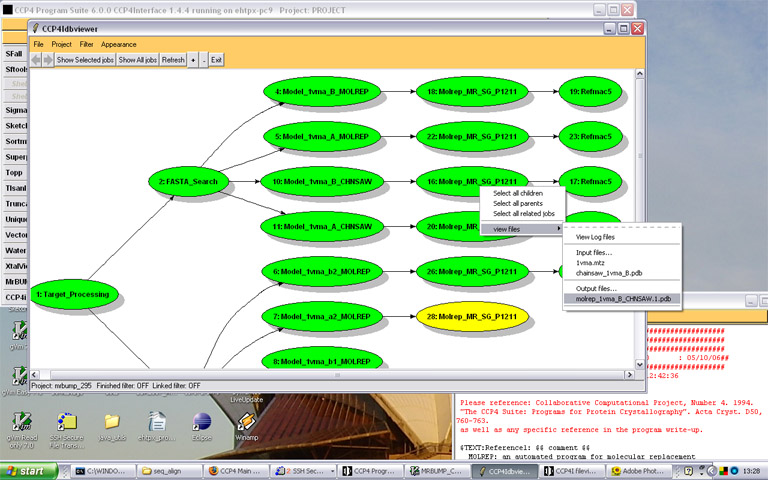Select the 7: Model_1vma_a2_MOLREP node
Screen dimensions: 768x480
(x=322, y=317)
